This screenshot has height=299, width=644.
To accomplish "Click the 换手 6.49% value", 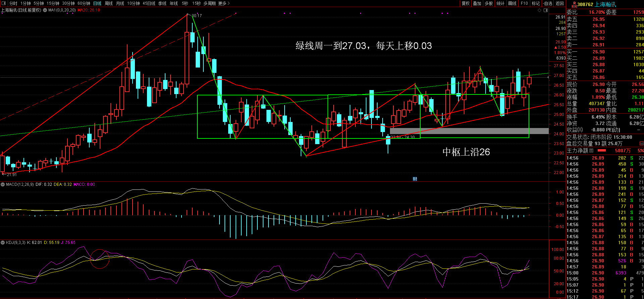I will [598, 117].
